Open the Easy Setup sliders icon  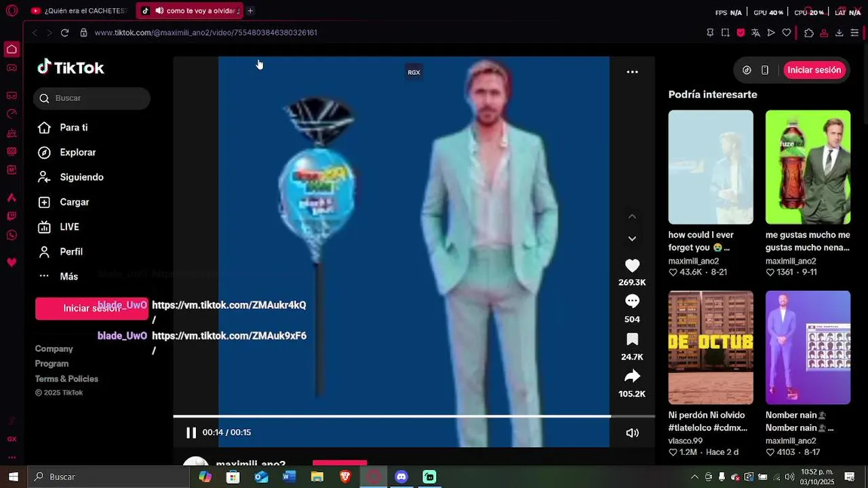pos(854,33)
